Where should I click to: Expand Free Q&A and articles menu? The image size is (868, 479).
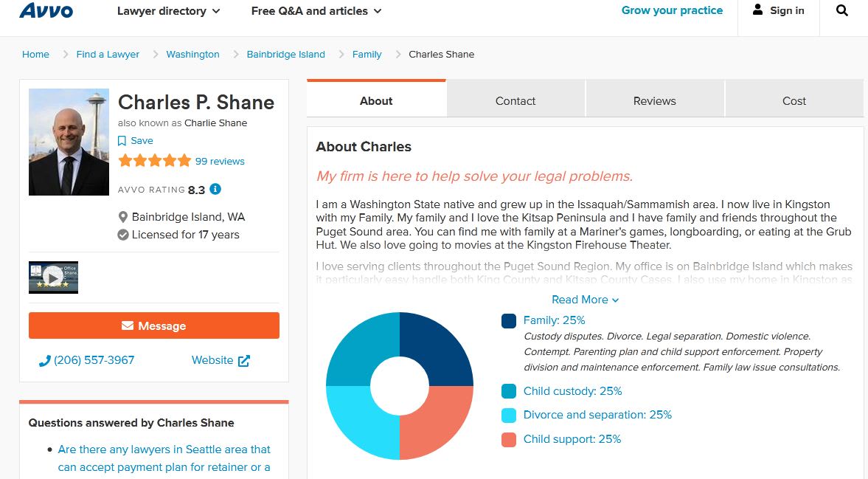(x=316, y=11)
